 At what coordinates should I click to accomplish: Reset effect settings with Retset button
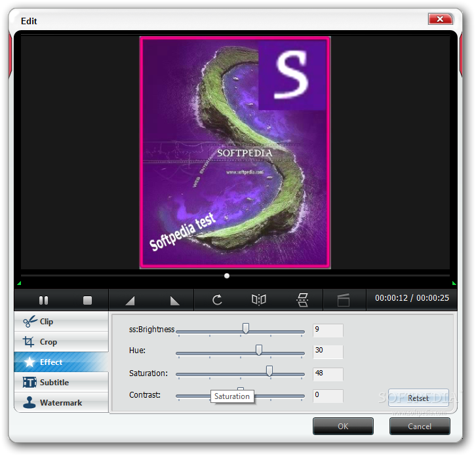tap(418, 398)
